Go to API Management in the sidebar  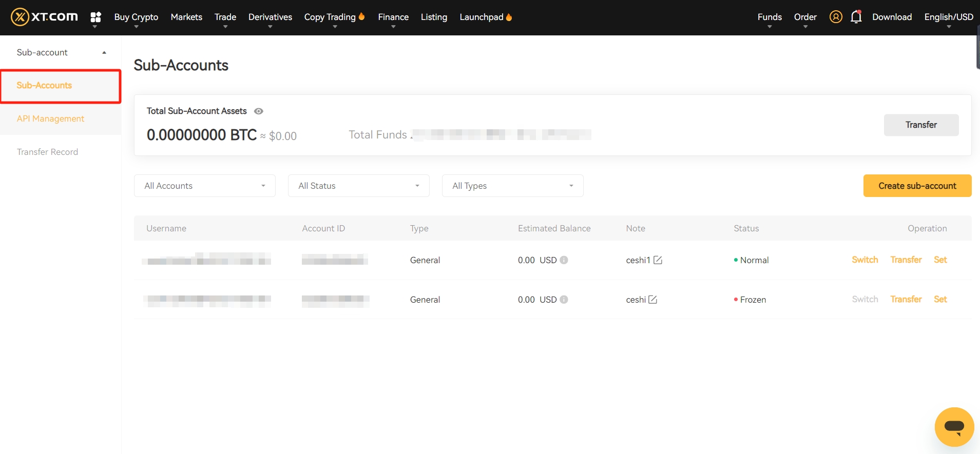[x=50, y=119]
